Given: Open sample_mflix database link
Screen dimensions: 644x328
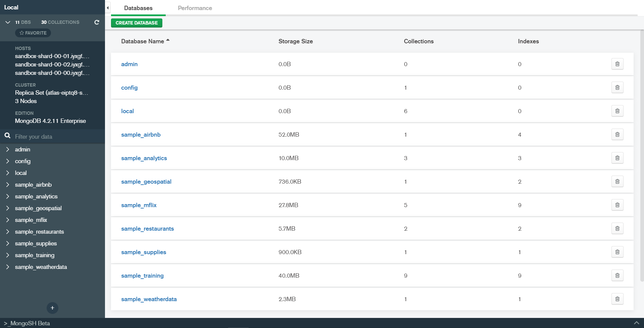Looking at the screenshot, I should tap(139, 205).
